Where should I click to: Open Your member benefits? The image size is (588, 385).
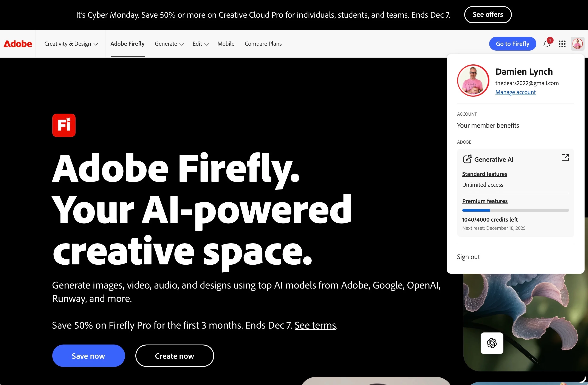tap(488, 125)
